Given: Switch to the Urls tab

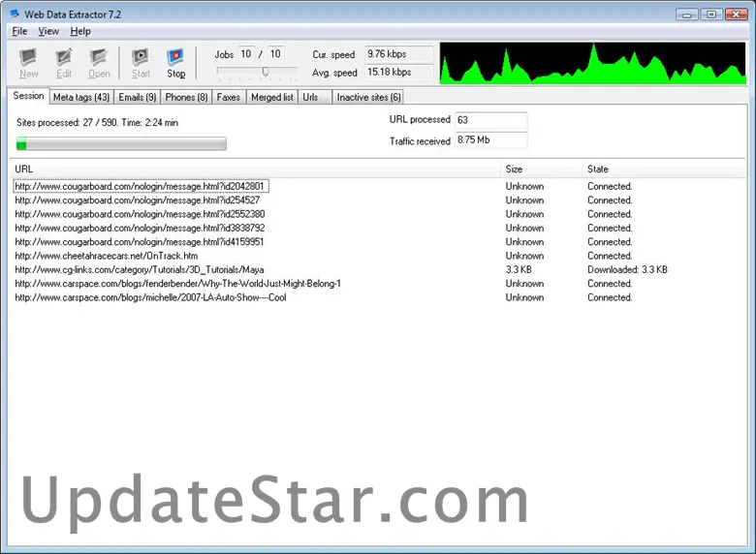Looking at the screenshot, I should coord(315,97).
